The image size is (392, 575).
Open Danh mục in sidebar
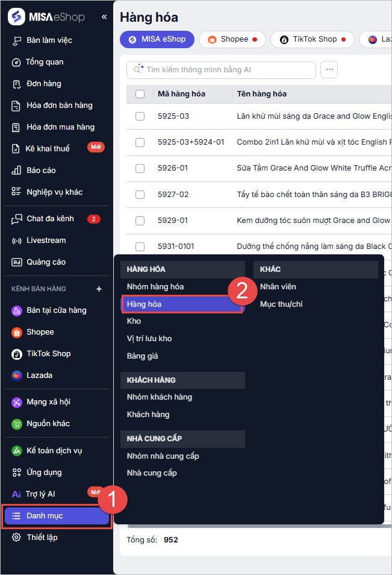click(x=57, y=516)
